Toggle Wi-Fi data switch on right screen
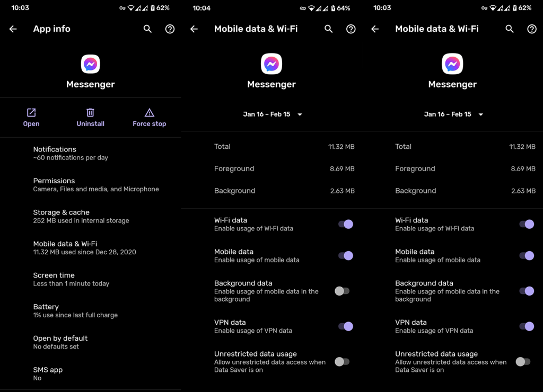Screen dimensions: 543x392 527,224
